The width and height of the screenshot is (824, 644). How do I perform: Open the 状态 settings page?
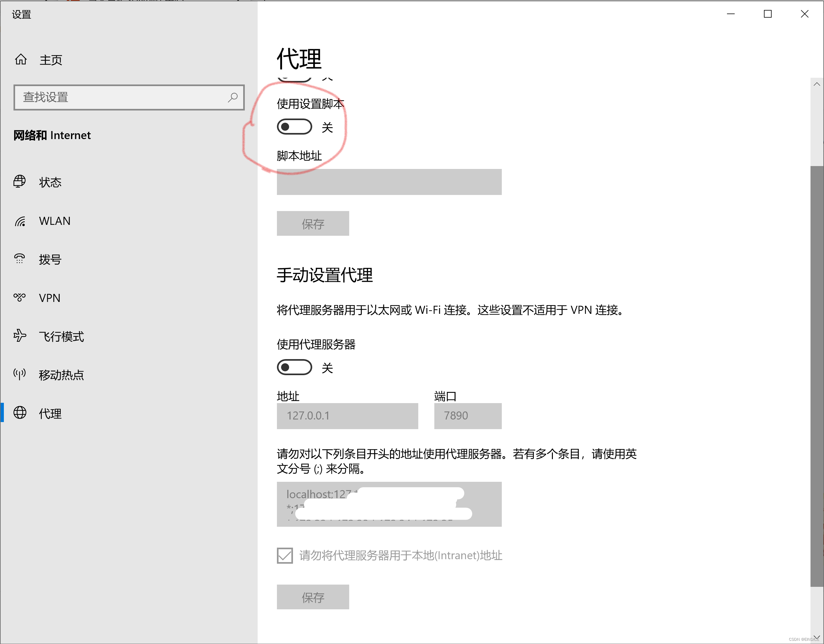tap(50, 182)
